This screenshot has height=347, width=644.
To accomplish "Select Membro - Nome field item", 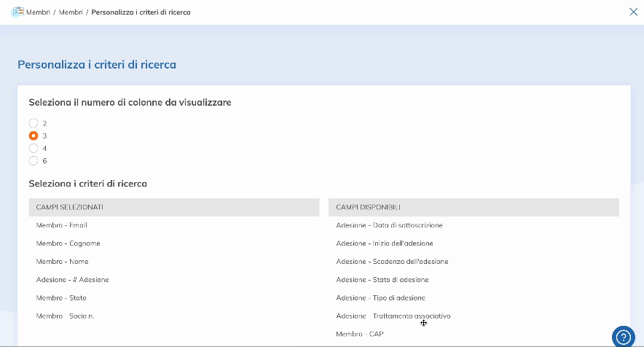I will tap(62, 262).
